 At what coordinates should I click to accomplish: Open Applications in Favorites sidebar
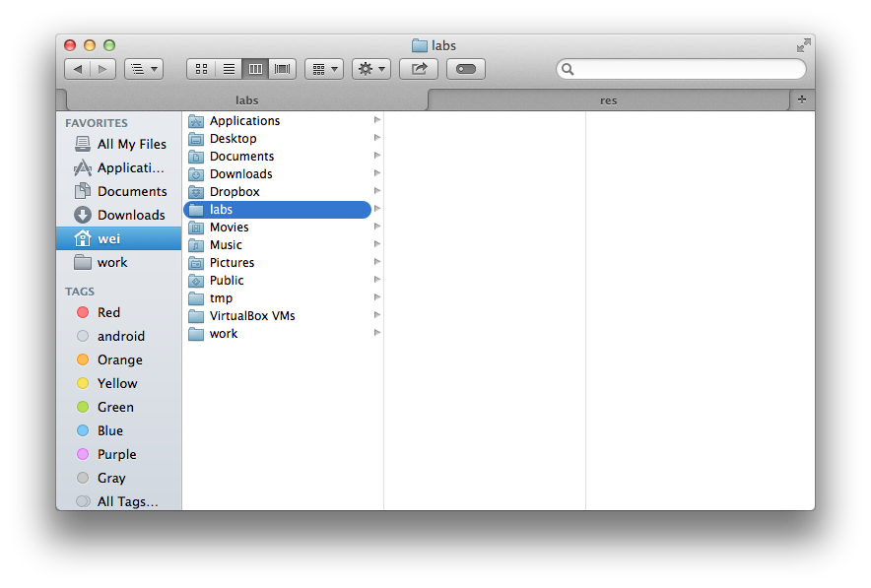[x=119, y=167]
